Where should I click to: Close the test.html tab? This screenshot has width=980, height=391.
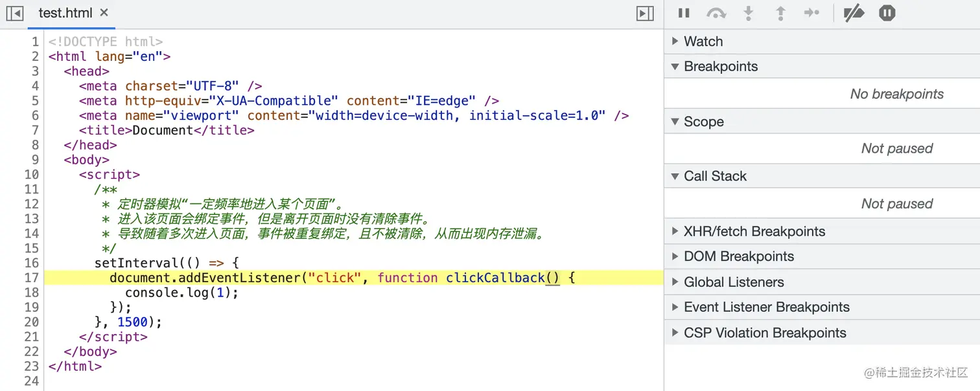click(x=104, y=12)
